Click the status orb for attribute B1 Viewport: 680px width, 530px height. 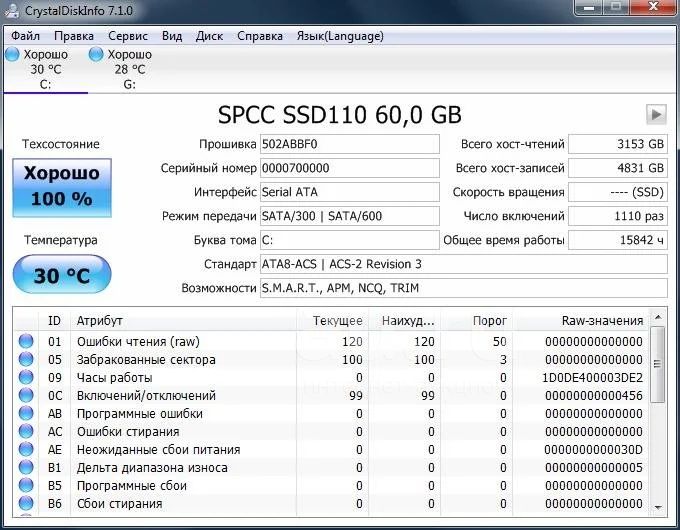click(26, 468)
